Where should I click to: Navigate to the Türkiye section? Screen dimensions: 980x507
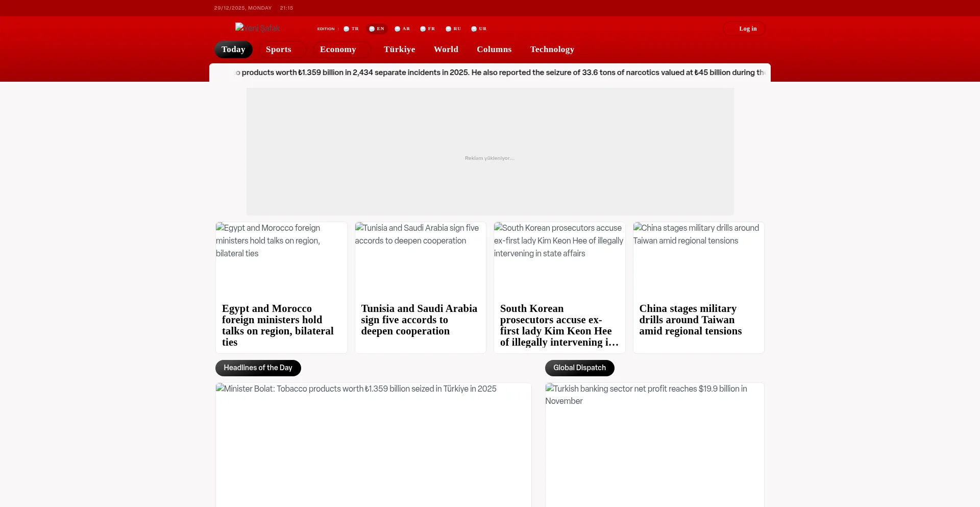(x=399, y=50)
